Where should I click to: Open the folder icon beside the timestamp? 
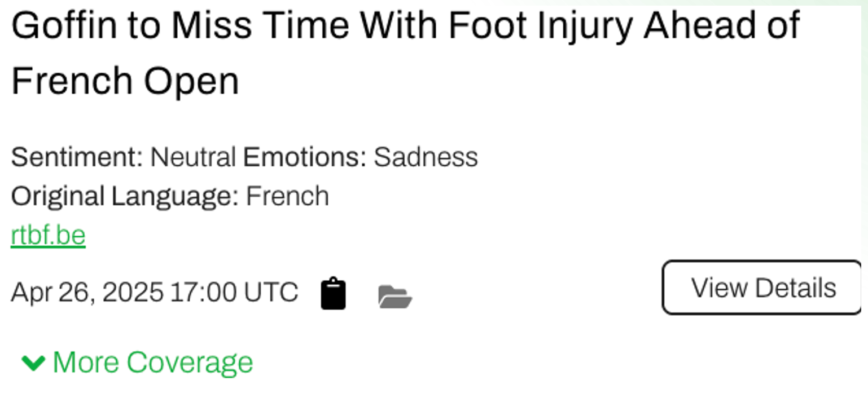click(394, 296)
